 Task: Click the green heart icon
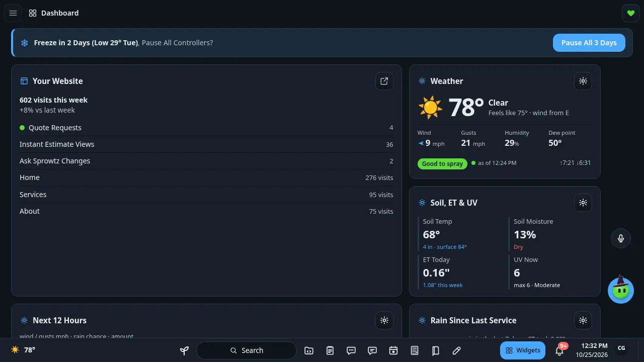coord(631,13)
